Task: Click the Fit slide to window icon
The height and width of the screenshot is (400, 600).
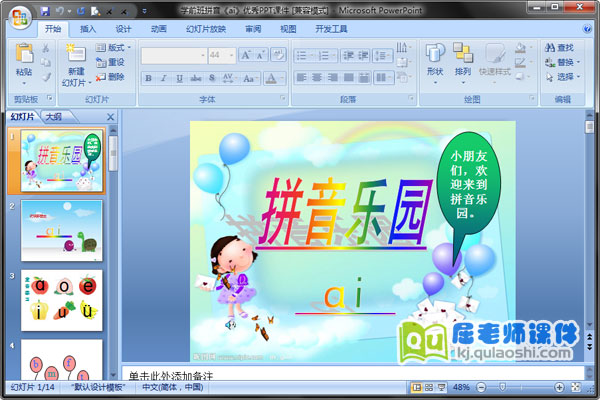Action: pyautogui.click(x=576, y=387)
